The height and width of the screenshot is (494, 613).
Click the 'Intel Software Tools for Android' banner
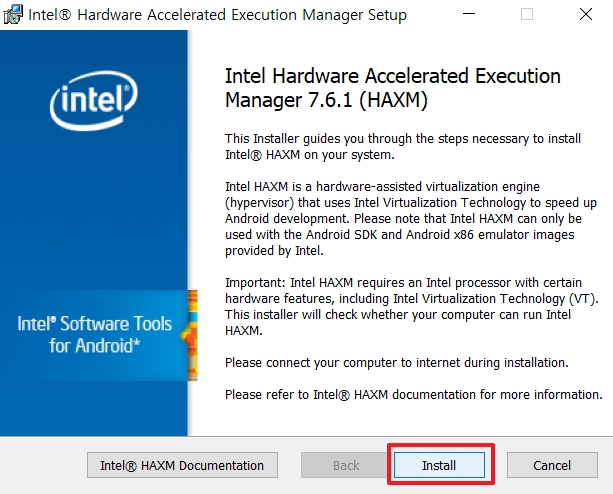(95, 335)
